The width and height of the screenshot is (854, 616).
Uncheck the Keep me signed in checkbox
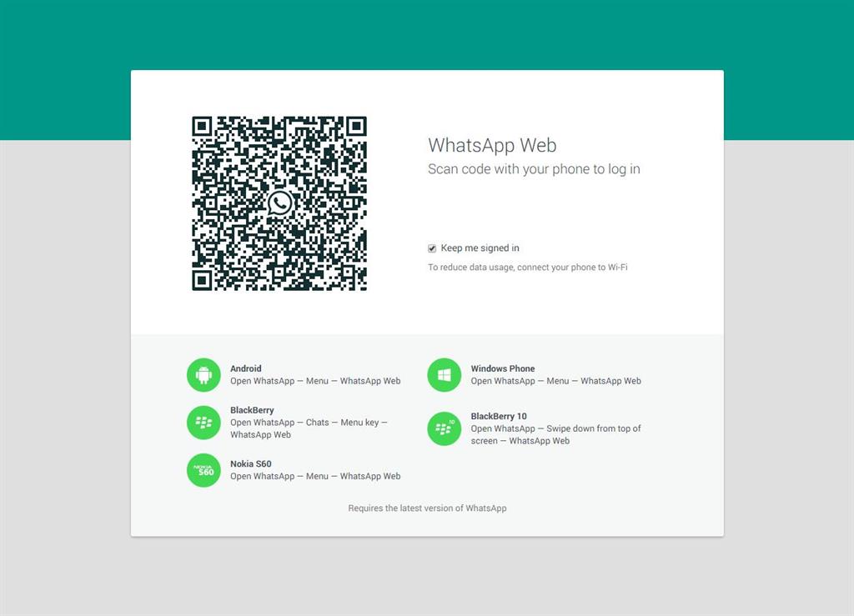coord(432,248)
